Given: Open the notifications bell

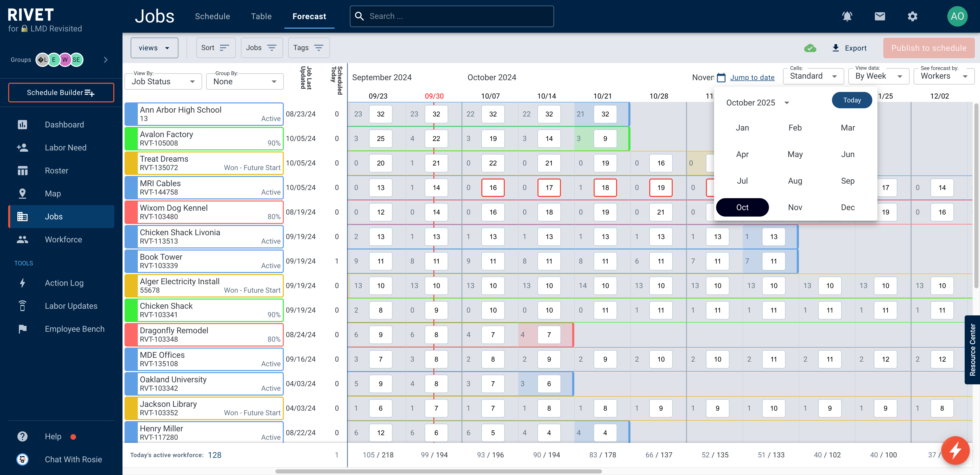Looking at the screenshot, I should tap(847, 16).
